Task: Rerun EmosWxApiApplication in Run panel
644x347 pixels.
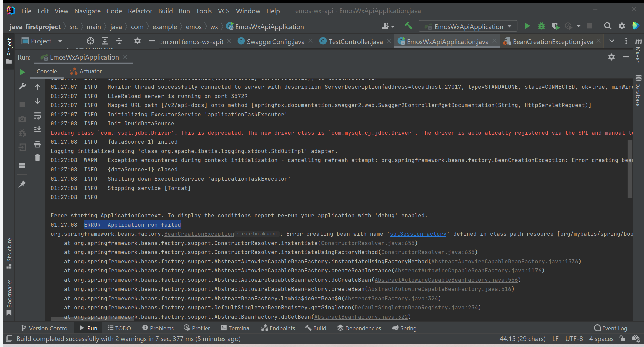Action: [22, 72]
